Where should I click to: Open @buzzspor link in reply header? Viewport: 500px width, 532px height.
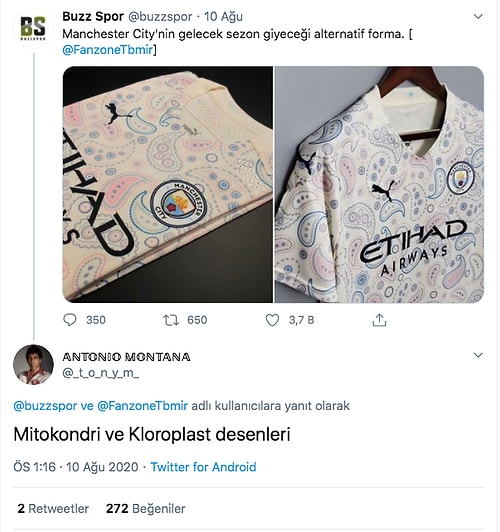[x=45, y=406]
